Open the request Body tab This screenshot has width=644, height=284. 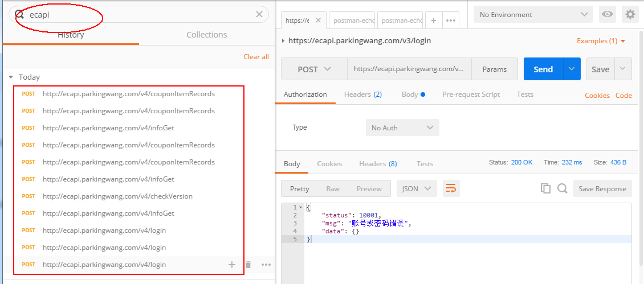click(x=413, y=94)
